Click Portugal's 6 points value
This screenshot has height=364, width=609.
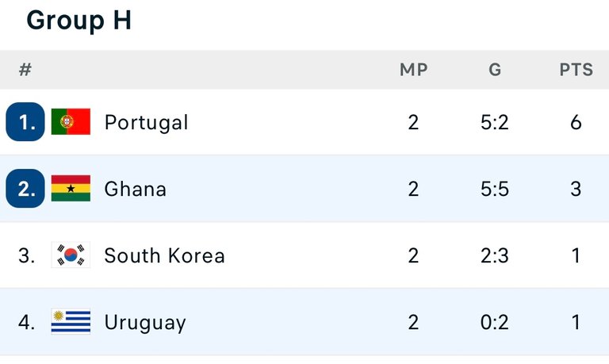coord(576,122)
